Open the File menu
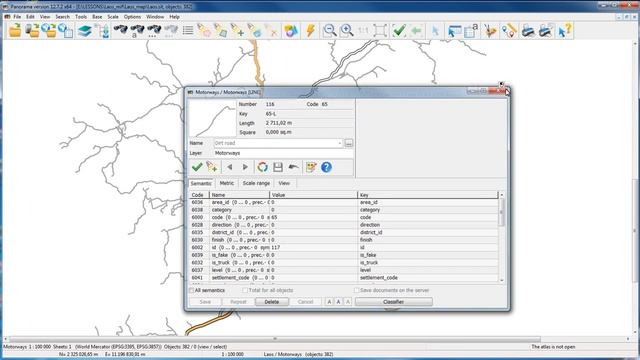Viewport: 640px width, 360px height. 17,17
